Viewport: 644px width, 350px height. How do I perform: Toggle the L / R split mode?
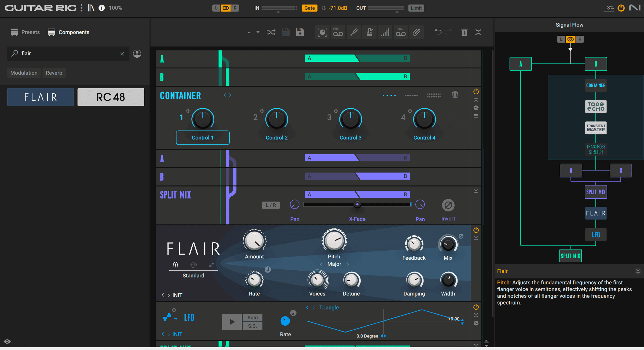(271, 205)
